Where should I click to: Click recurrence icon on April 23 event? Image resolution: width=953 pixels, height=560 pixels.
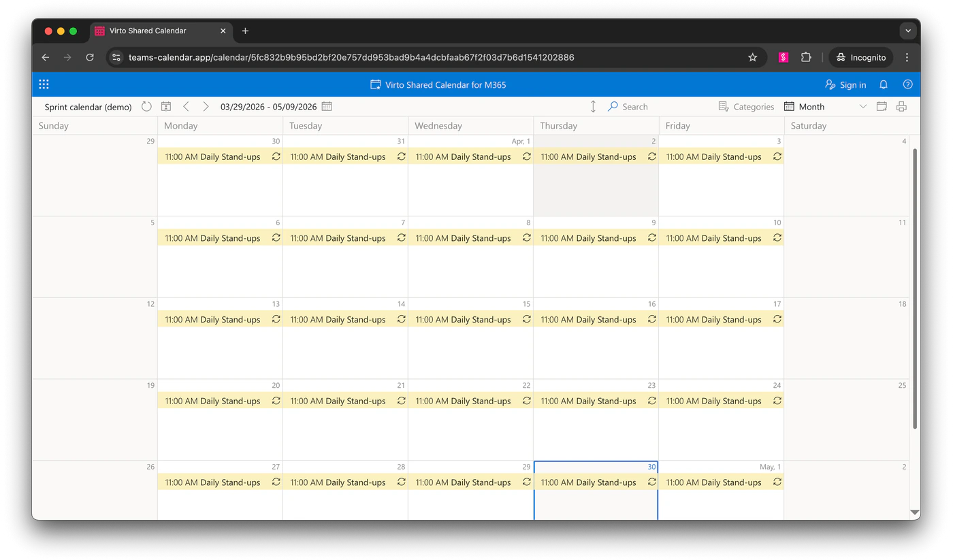(651, 401)
